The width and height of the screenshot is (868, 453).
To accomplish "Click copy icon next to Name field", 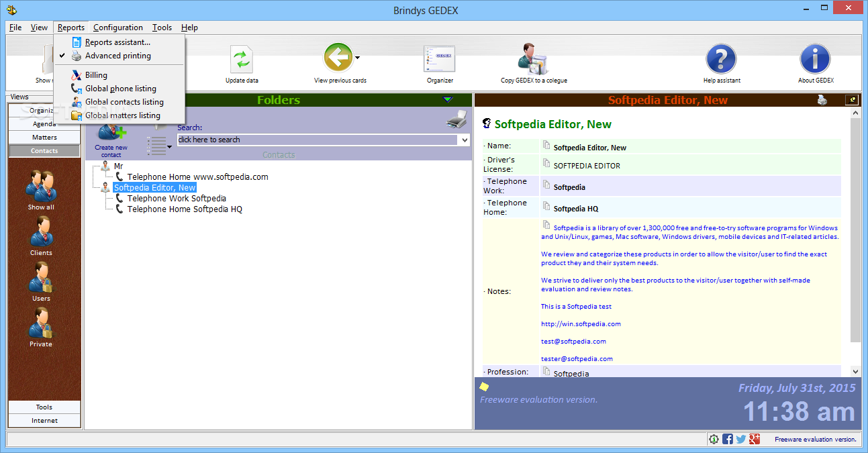I will click(546, 145).
